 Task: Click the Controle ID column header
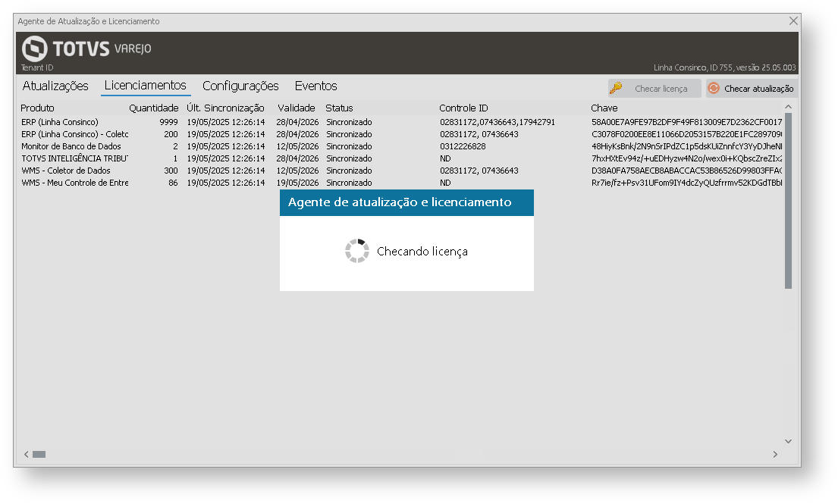(463, 108)
